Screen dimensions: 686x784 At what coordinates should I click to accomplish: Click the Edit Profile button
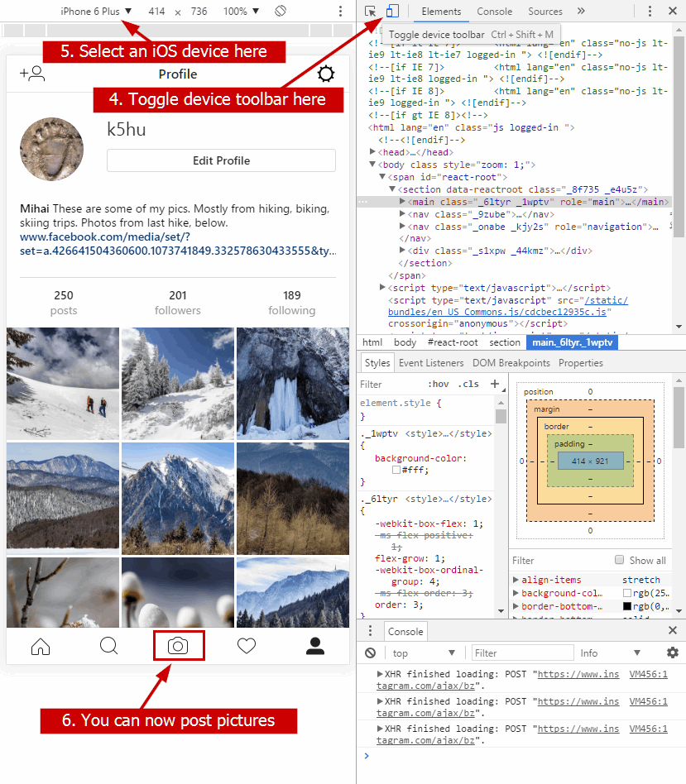[221, 160]
